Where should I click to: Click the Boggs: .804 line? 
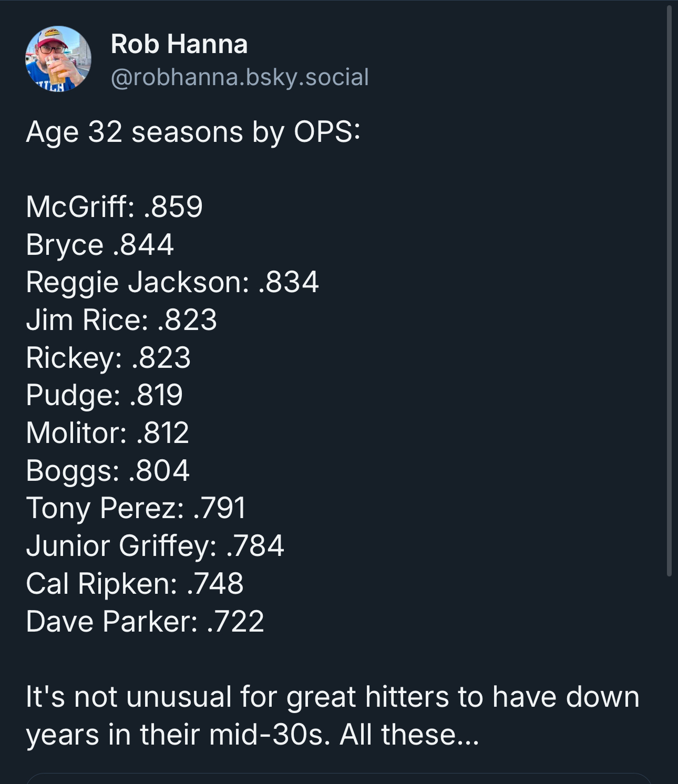(108, 470)
